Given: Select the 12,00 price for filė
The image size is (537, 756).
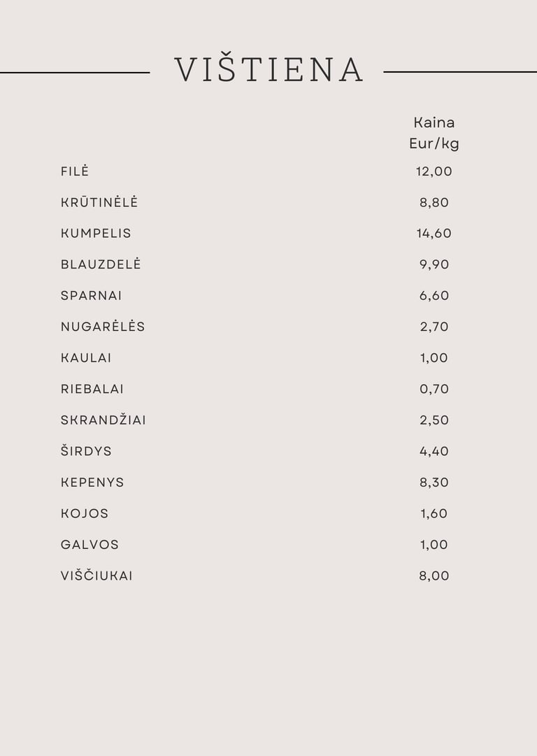Looking at the screenshot, I should (x=434, y=171).
